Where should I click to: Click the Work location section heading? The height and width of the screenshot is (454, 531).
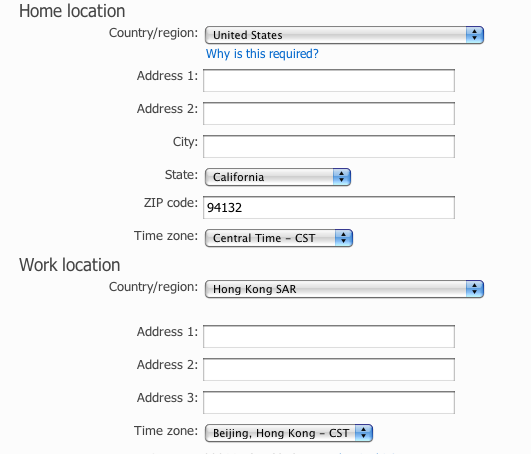point(69,265)
